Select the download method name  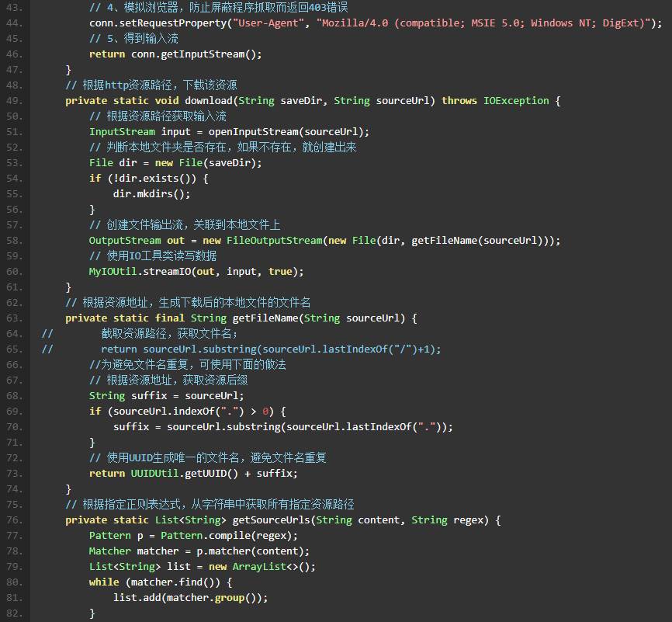click(207, 100)
